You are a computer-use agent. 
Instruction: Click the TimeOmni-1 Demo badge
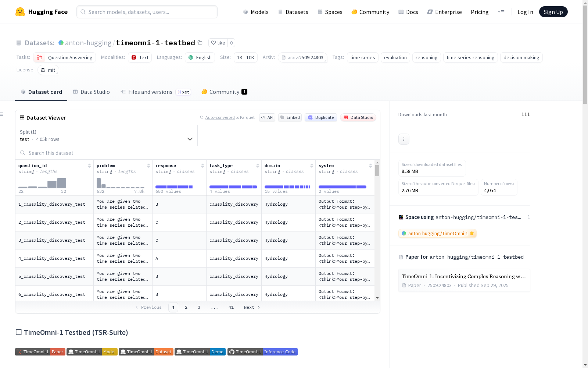(x=200, y=352)
